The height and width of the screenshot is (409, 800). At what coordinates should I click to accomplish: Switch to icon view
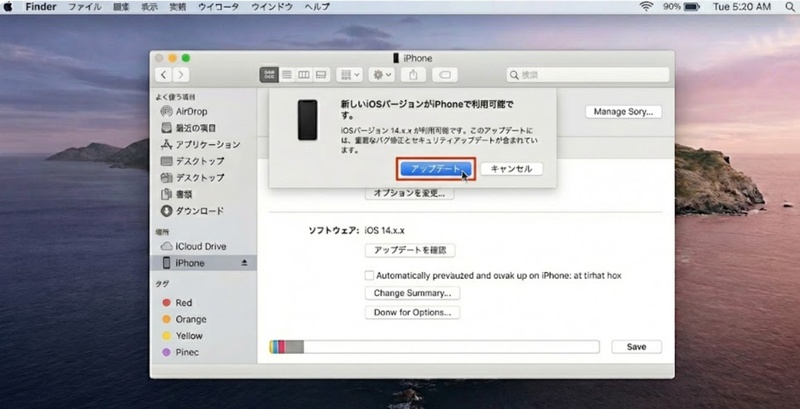(269, 75)
